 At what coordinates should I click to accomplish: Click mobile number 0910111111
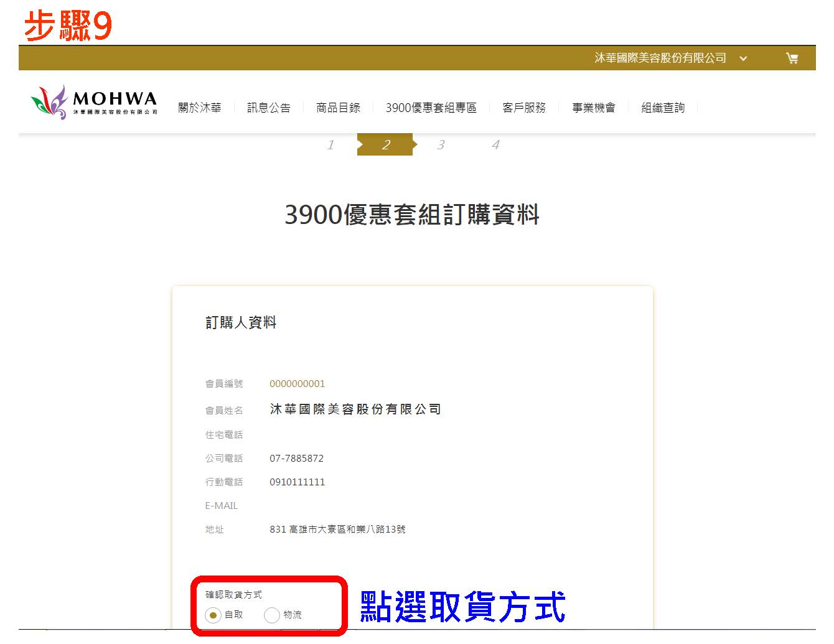click(x=298, y=482)
